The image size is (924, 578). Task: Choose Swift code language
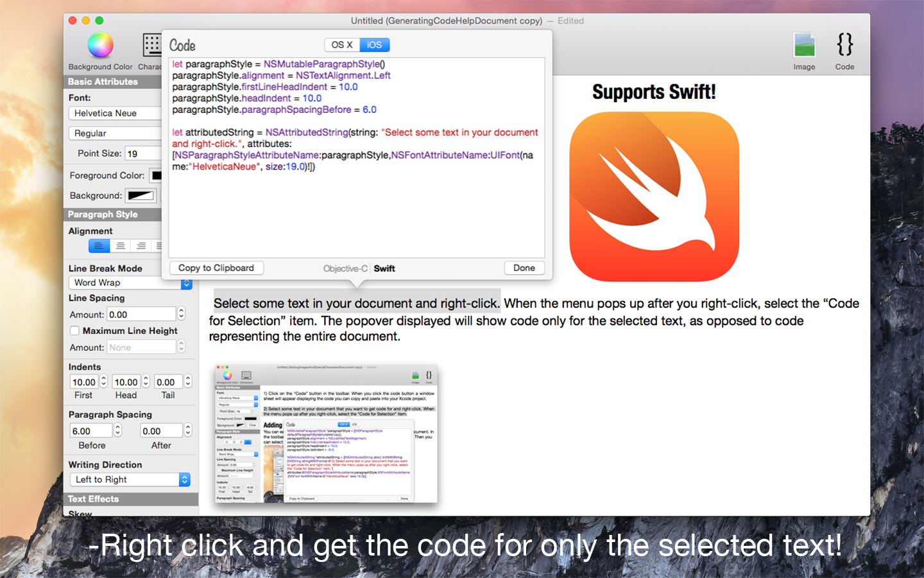pyautogui.click(x=384, y=268)
